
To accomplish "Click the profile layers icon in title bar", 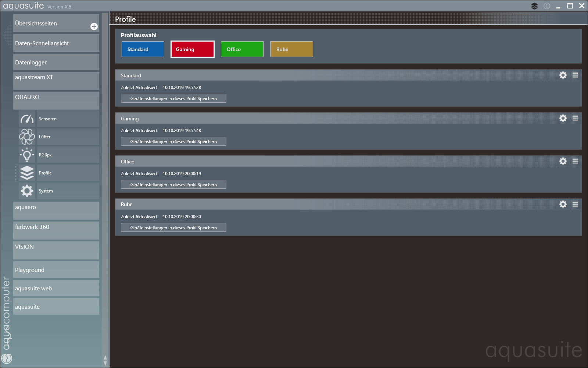I will click(534, 6).
